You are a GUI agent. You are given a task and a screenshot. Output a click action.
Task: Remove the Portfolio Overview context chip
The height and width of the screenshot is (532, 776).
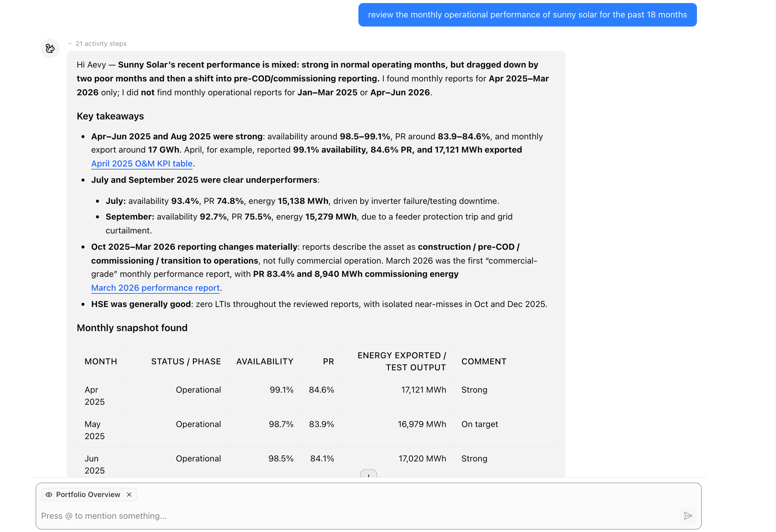[x=129, y=495]
